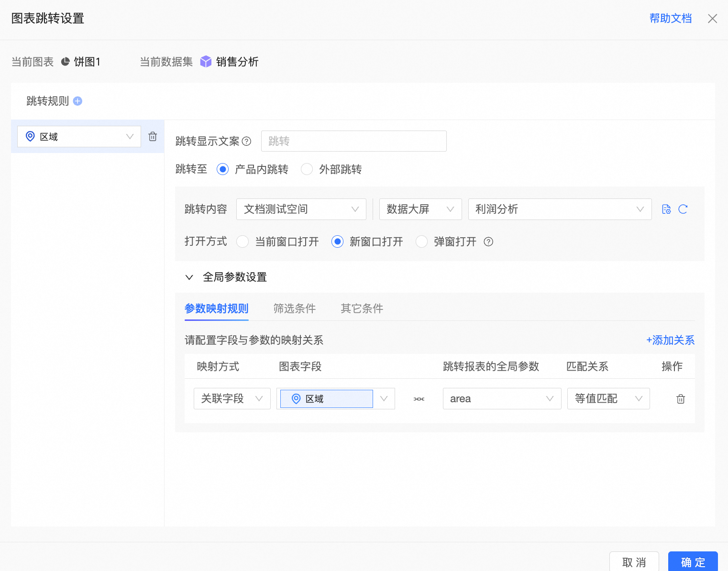
Task: Click the 销售分析 dataset name
Action: 237,62
